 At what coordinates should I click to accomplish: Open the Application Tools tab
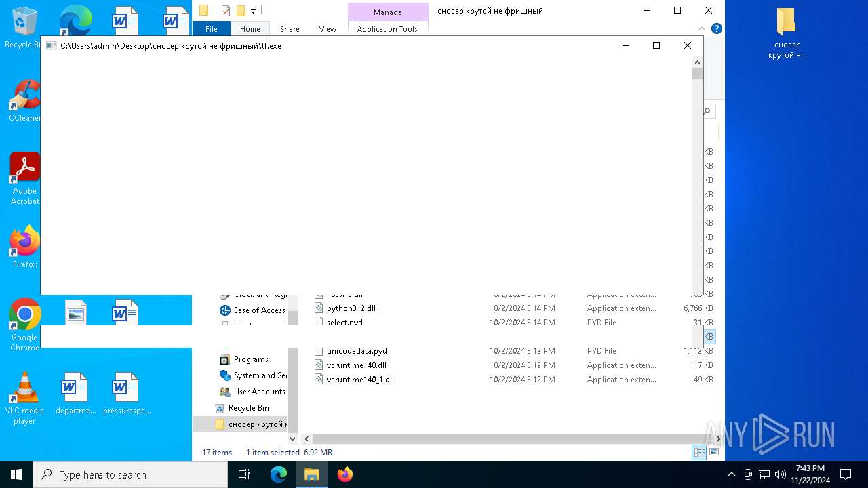pos(387,29)
